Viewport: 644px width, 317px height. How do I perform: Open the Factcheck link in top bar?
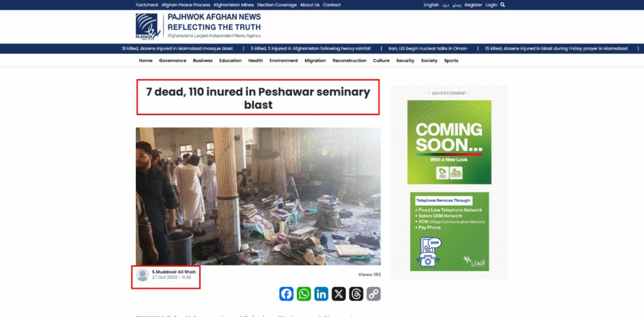coord(147,5)
